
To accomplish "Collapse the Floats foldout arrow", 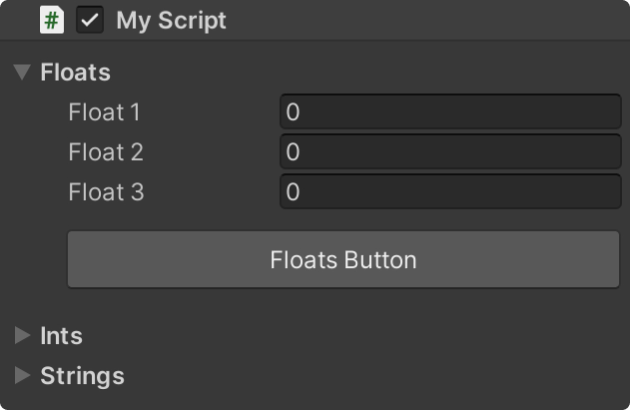I will [23, 72].
